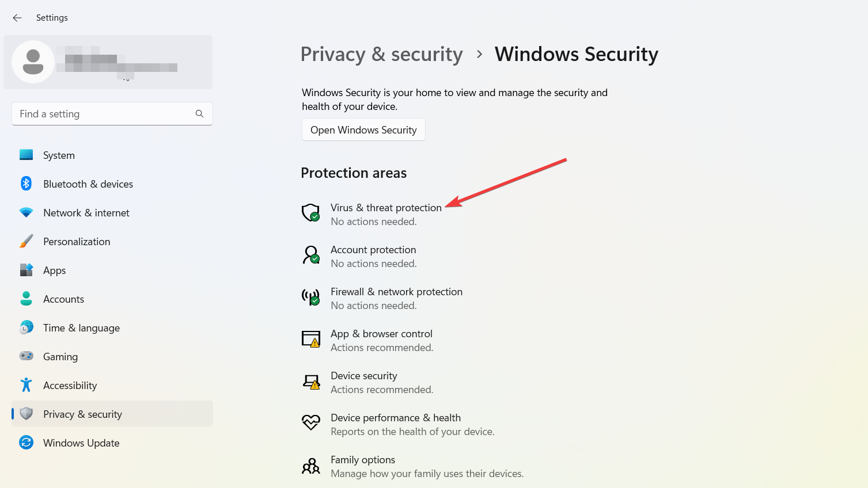868x488 pixels.
Task: Go to Bluetooth & devices settings
Action: [x=88, y=184]
